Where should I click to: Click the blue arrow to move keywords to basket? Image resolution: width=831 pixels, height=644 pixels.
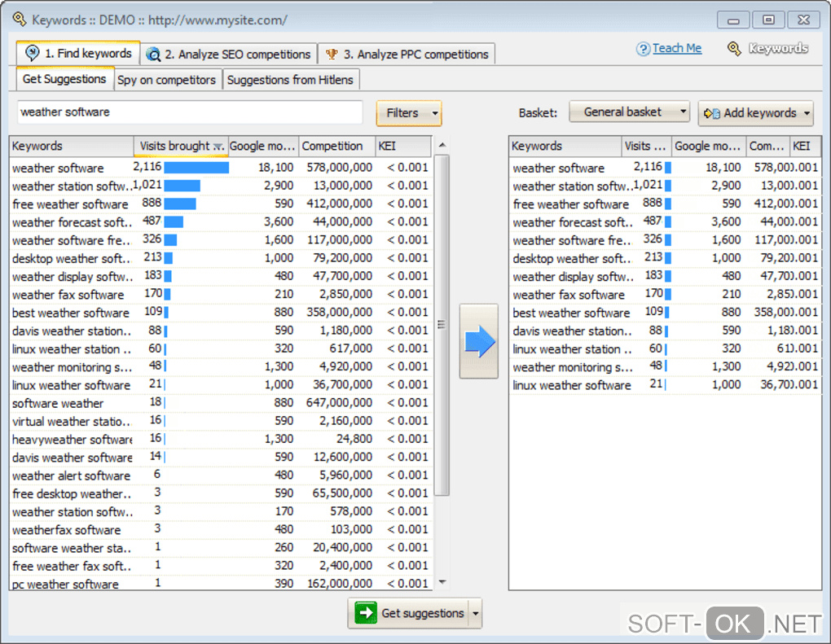click(x=478, y=341)
